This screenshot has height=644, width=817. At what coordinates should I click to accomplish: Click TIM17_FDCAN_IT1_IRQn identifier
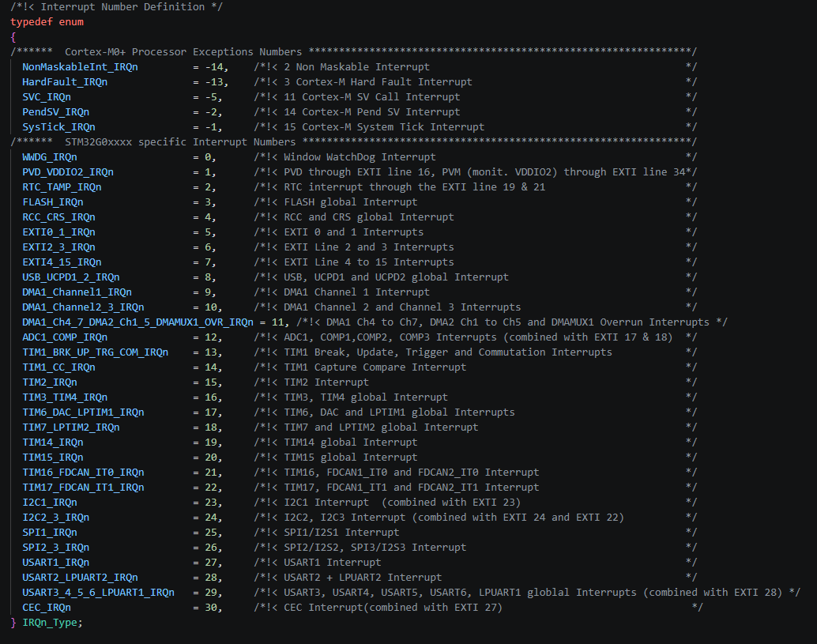pyautogui.click(x=83, y=488)
